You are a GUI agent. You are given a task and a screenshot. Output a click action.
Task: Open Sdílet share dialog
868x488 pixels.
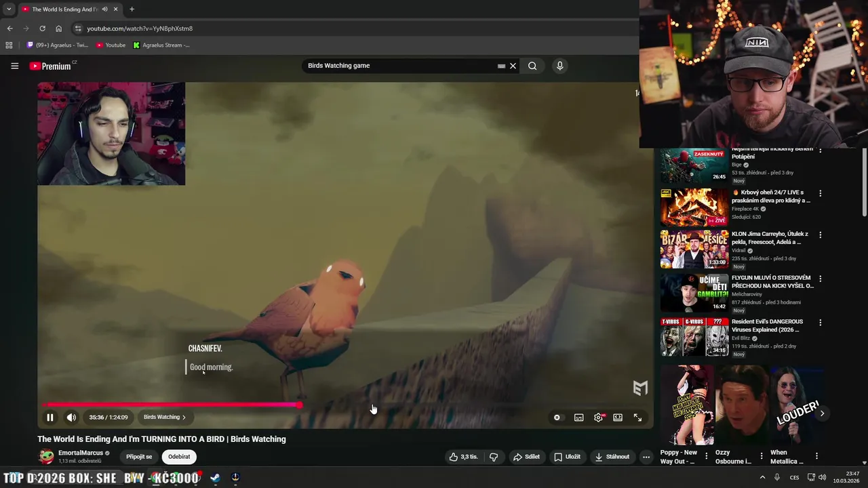tap(526, 457)
